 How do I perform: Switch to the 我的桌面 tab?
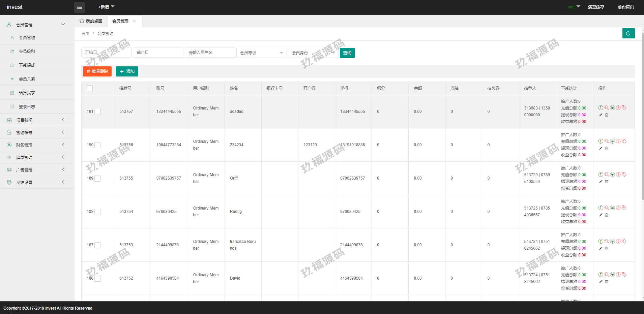91,21
